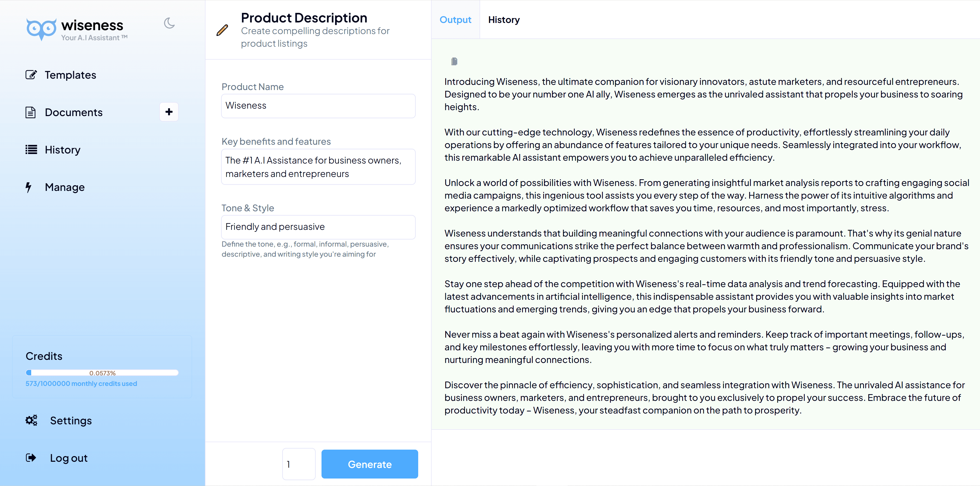
Task: Switch to the History tab
Action: pyautogui.click(x=504, y=20)
